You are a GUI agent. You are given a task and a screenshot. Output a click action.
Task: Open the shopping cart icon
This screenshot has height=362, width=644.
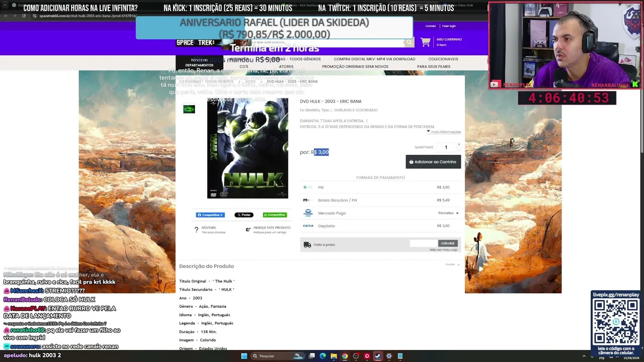point(426,43)
